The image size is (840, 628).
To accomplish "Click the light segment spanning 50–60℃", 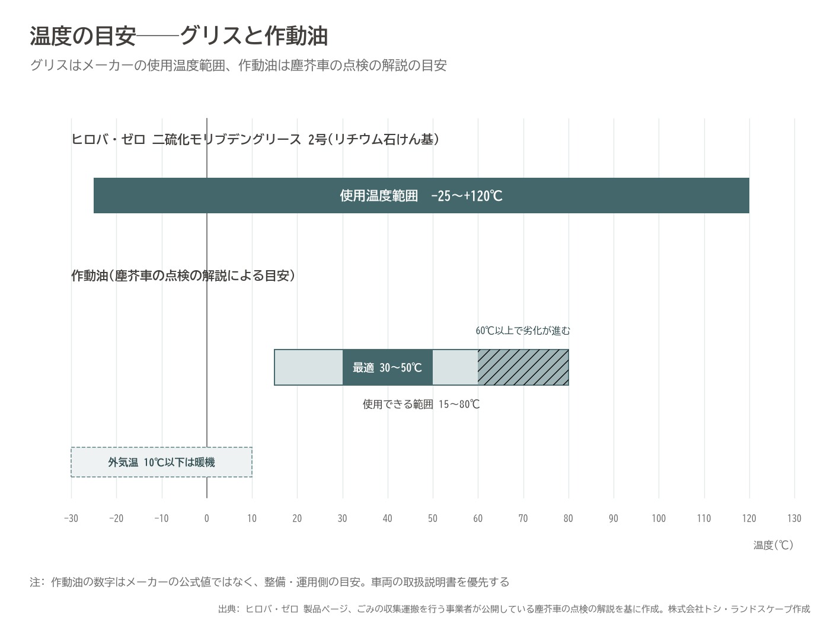I will 455,367.
